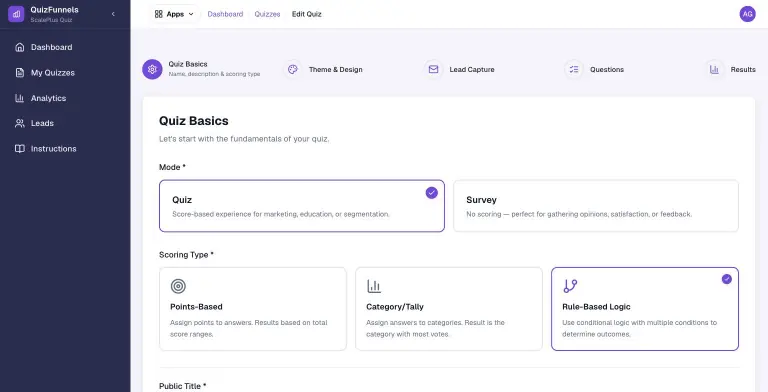
Task: Select the Quiz mode card
Action: (x=302, y=206)
